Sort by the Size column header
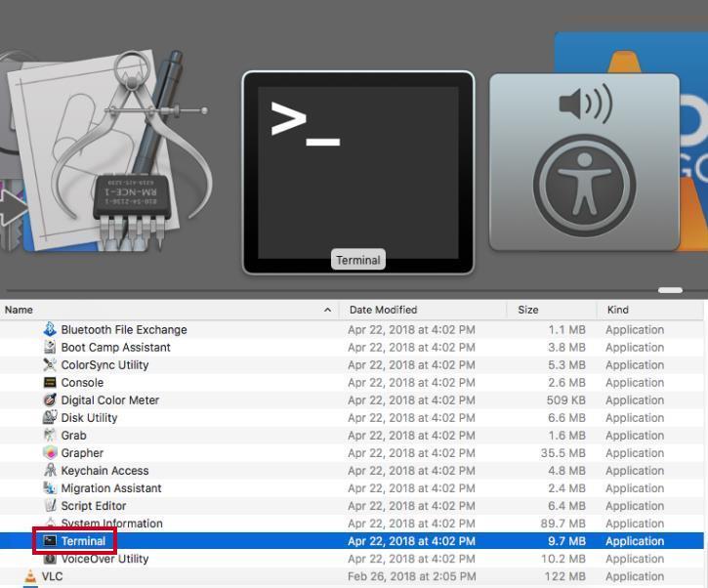This screenshot has width=708, height=588. click(x=528, y=310)
